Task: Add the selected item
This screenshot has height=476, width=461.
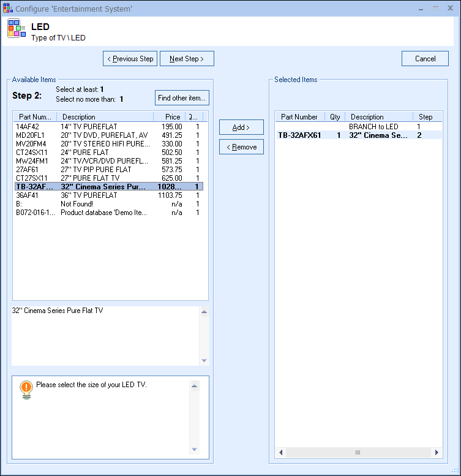Action: click(x=241, y=127)
